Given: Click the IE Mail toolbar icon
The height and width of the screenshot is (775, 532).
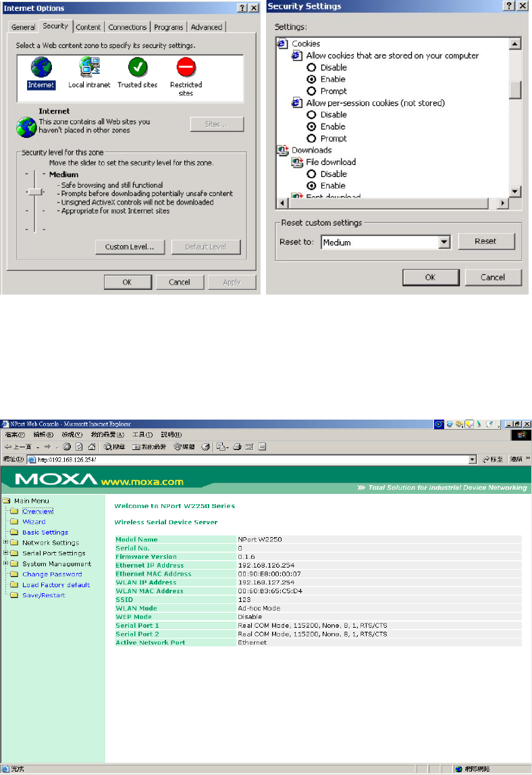Looking at the screenshot, I should click(222, 447).
